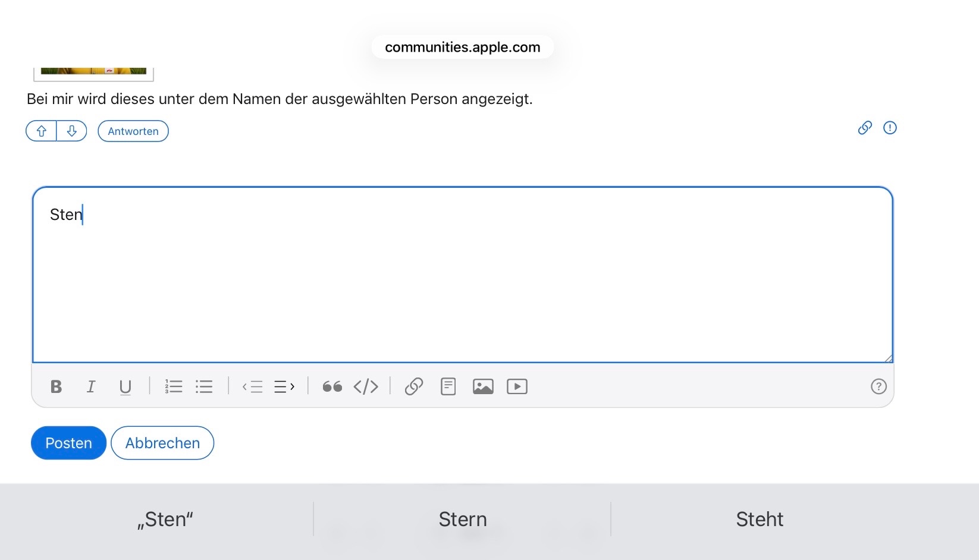This screenshot has width=979, height=560.
Task: Insert a bulleted list
Action: (204, 387)
